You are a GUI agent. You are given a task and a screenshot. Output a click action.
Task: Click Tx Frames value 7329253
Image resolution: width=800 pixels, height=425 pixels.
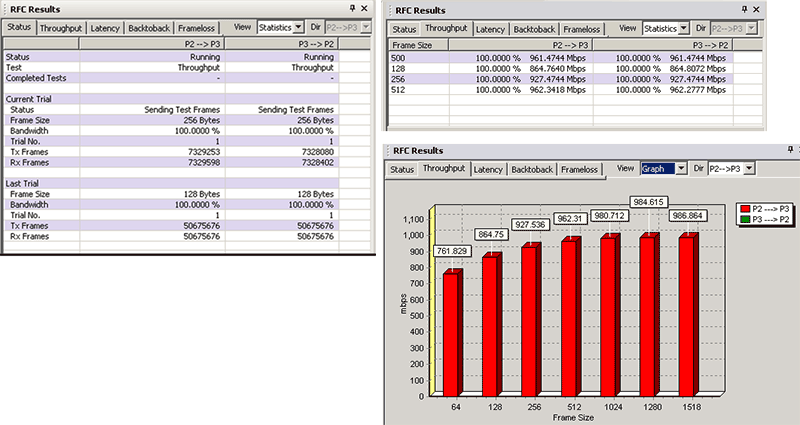(x=202, y=152)
